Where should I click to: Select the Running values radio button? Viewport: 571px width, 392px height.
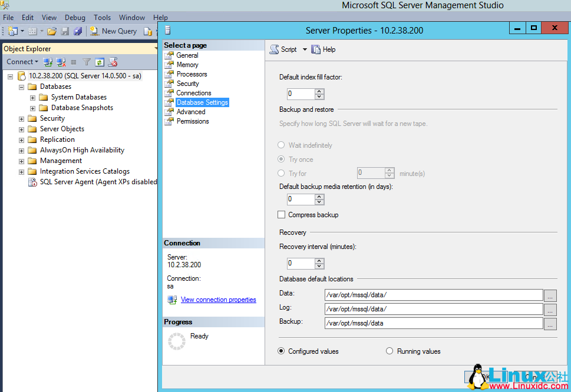pos(390,351)
